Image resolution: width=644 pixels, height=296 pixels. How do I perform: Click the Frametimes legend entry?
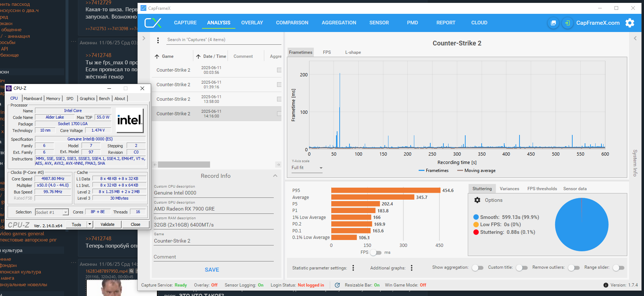(434, 171)
